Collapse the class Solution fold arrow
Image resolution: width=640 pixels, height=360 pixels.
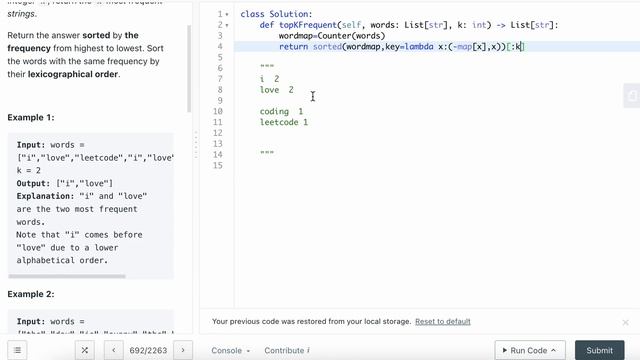(x=227, y=14)
